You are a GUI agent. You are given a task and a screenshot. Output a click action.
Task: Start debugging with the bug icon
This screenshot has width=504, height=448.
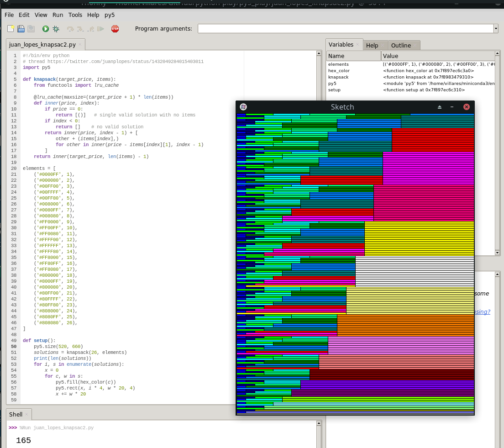point(56,29)
